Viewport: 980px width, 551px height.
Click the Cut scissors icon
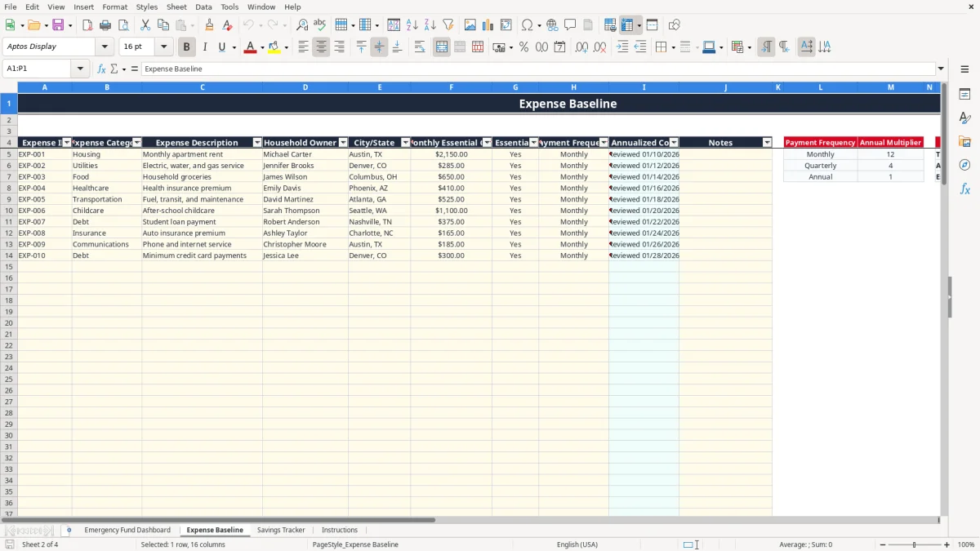click(145, 25)
